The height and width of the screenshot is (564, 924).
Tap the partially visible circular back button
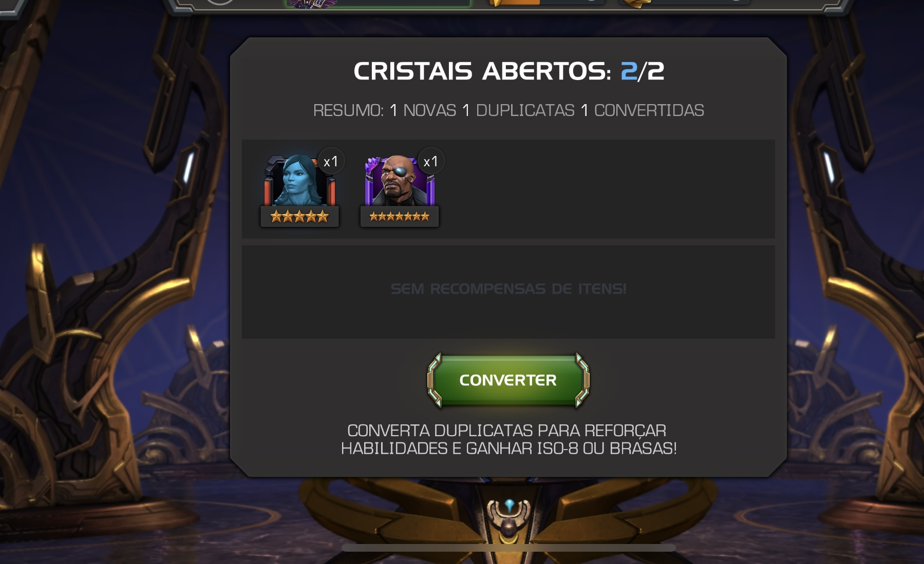pos(220,2)
